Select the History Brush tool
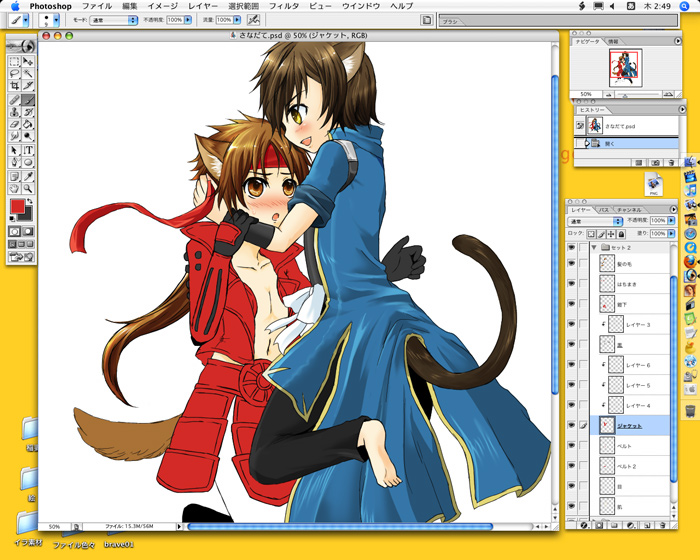The image size is (700, 560). tap(28, 112)
